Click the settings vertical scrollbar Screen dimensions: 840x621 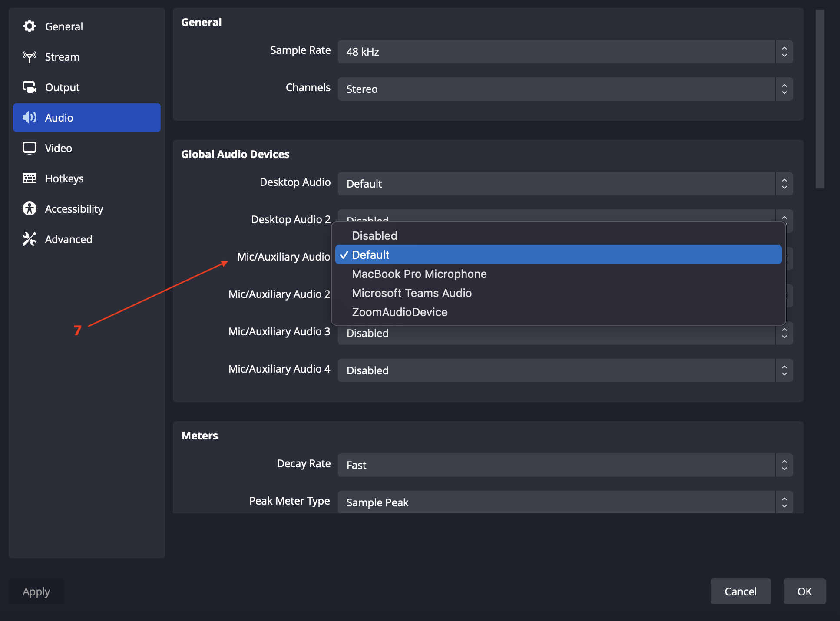point(820,100)
